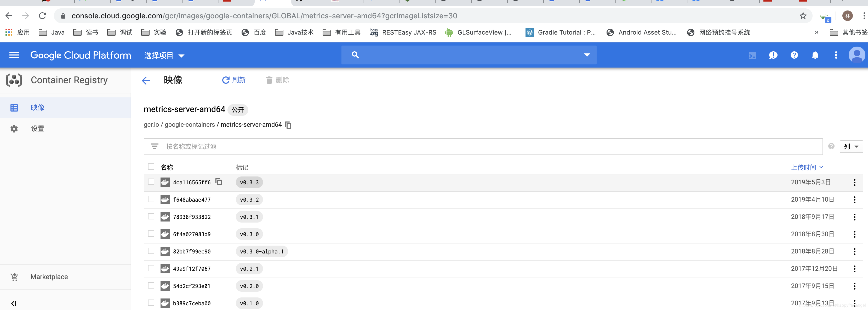Open image digest f648abaae477
This screenshot has height=310, width=868.
click(192, 200)
